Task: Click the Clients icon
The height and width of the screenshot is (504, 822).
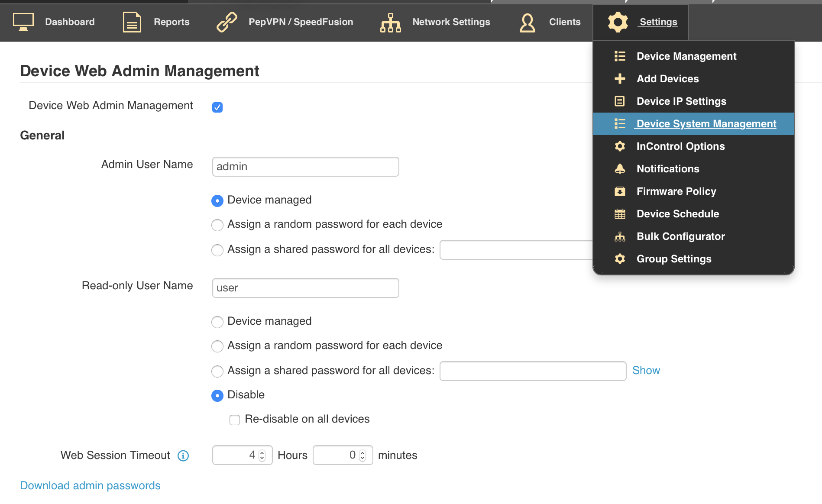Action: 527,22
